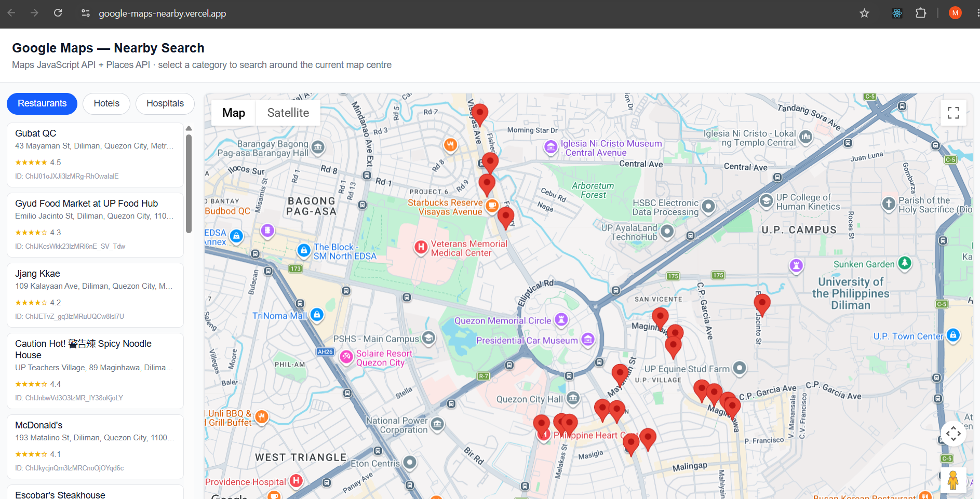This screenshot has height=499, width=980.
Task: Click UP College of Human Kinetics icon
Action: pos(767,201)
